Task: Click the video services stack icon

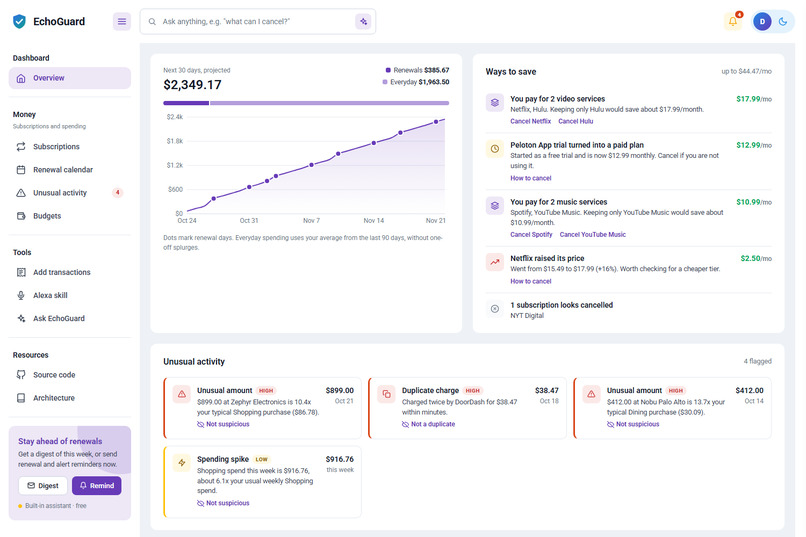Action: coord(494,103)
